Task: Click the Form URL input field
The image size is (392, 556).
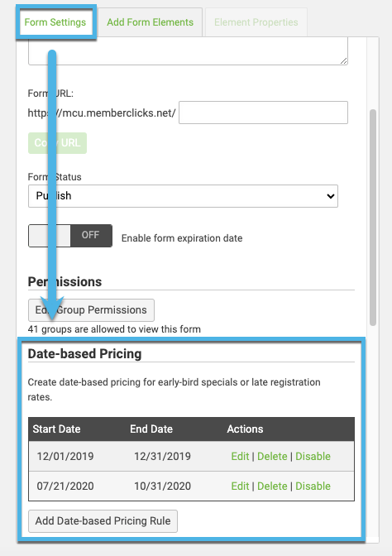Action: pos(263,113)
